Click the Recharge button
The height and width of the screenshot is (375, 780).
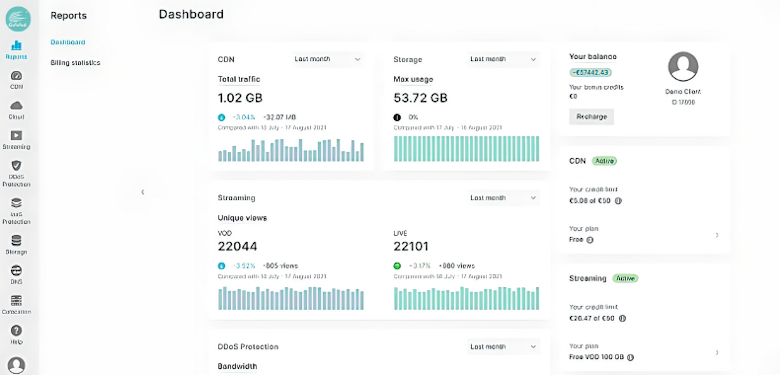point(591,116)
